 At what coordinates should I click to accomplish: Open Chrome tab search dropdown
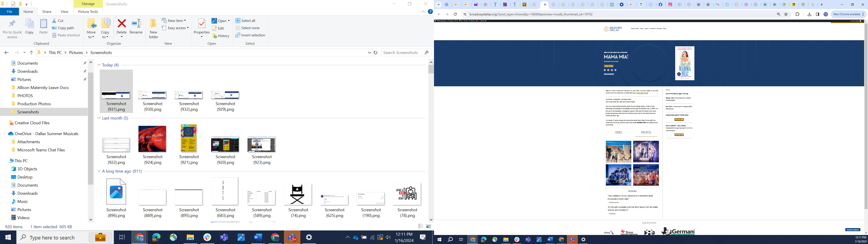point(438,5)
